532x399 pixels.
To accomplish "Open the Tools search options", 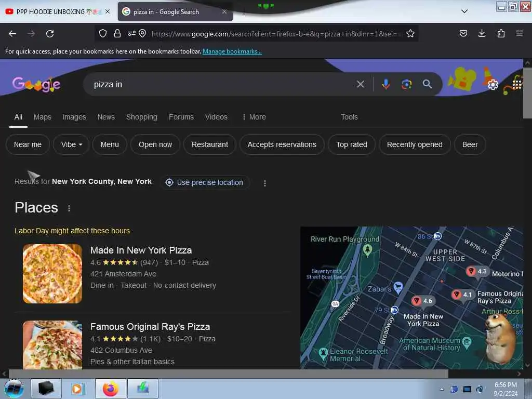I will [349, 117].
